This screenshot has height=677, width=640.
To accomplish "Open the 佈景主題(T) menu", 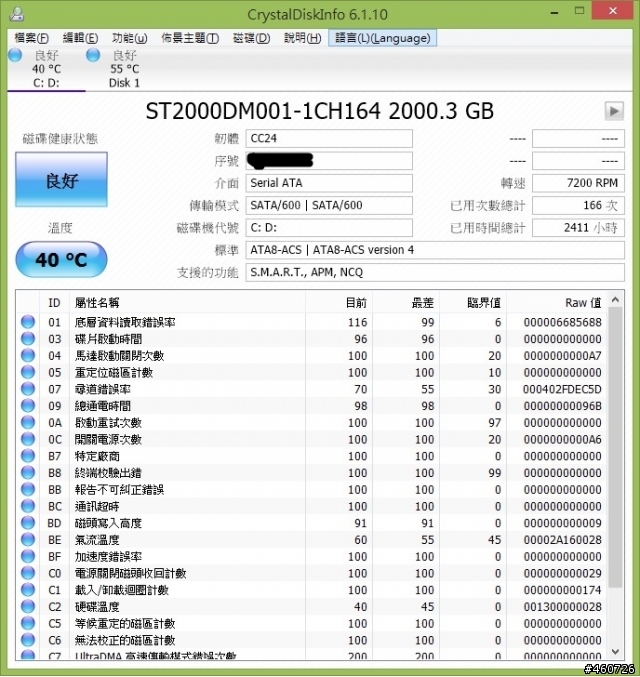I will (190, 38).
